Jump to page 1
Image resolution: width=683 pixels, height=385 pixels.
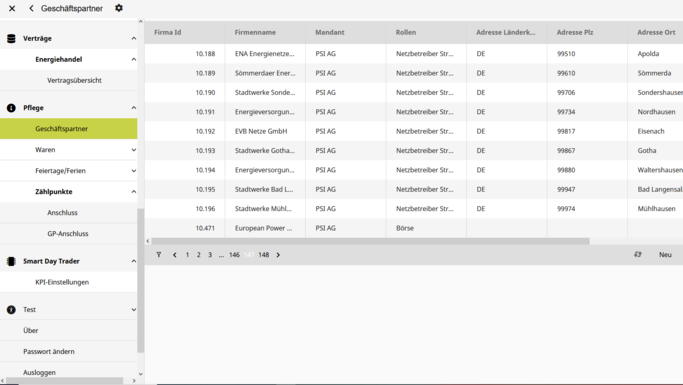(187, 255)
